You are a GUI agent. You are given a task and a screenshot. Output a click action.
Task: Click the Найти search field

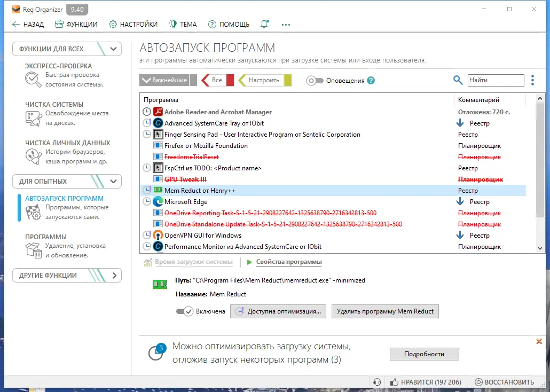[x=496, y=80]
